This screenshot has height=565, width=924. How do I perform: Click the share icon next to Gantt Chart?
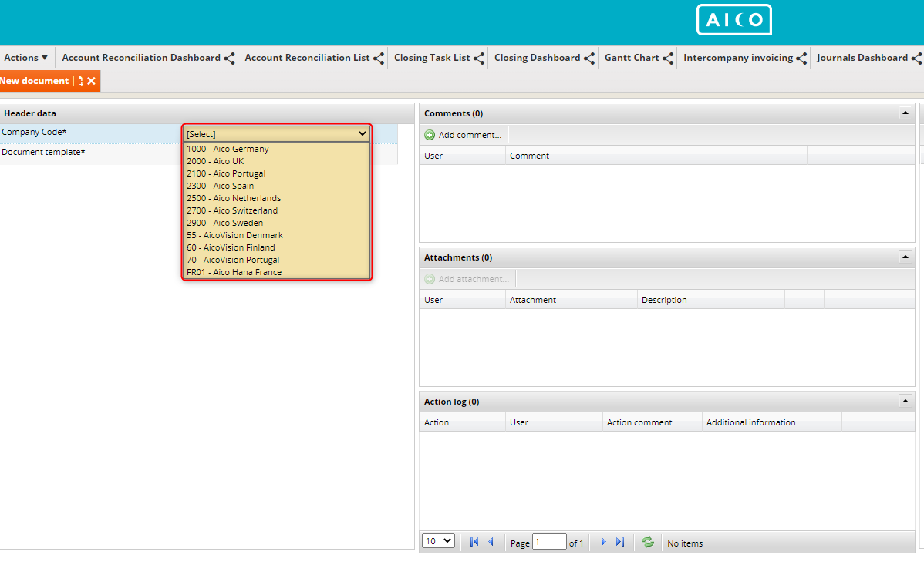click(668, 59)
